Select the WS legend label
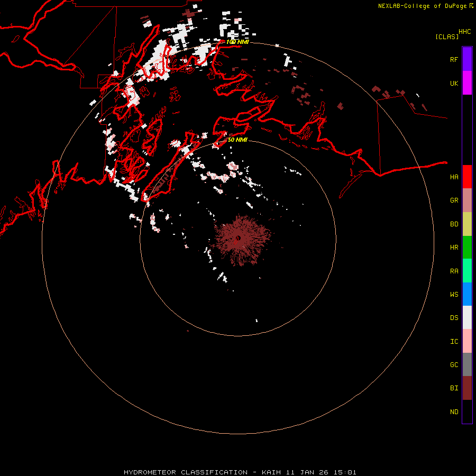The height and width of the screenshot is (476, 476). pyautogui.click(x=454, y=295)
